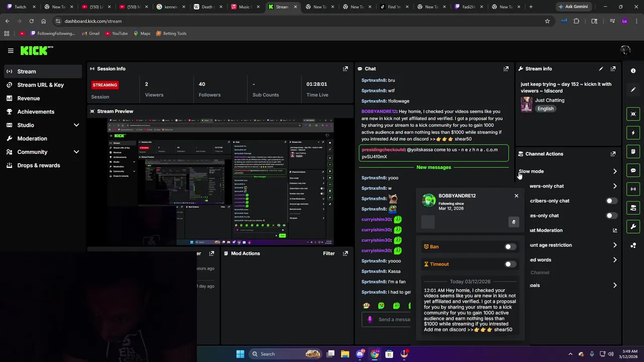Click the Send a message input field
The image size is (644, 362).
(386, 319)
